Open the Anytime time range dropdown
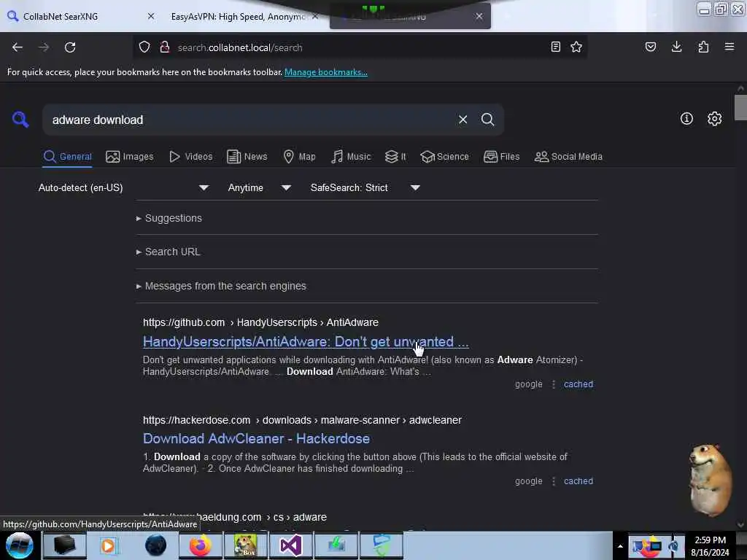Viewport: 747px width, 560px height. [260, 187]
